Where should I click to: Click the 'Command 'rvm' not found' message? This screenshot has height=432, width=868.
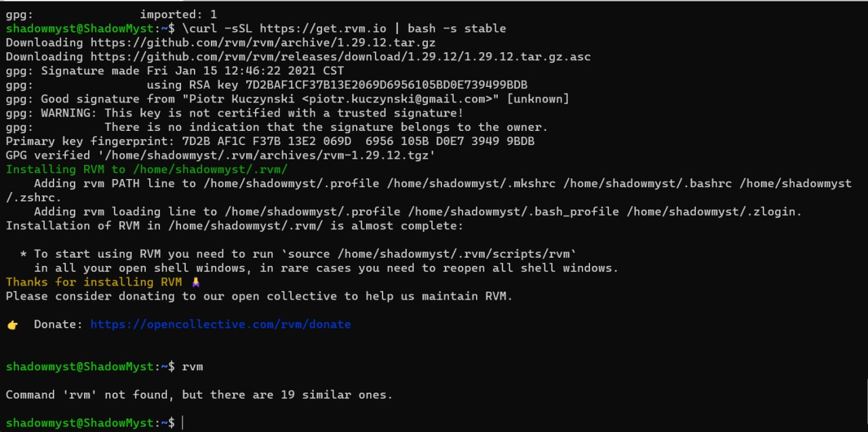coord(199,395)
